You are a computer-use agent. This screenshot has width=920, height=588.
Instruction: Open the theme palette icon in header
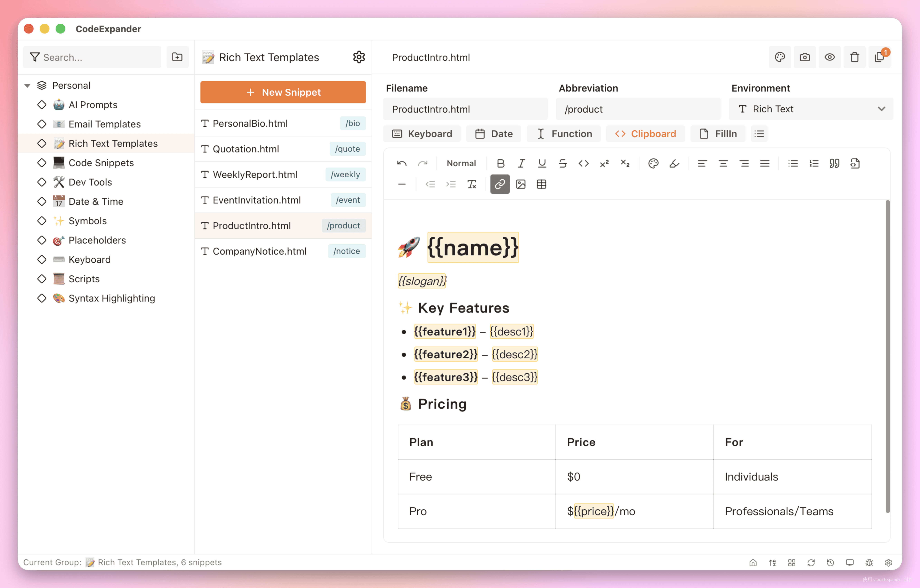[x=780, y=57]
